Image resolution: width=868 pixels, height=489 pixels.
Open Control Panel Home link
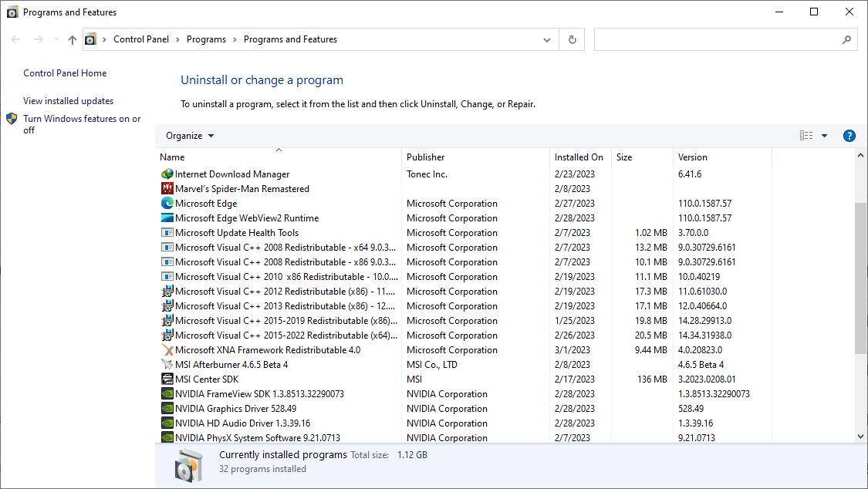65,73
